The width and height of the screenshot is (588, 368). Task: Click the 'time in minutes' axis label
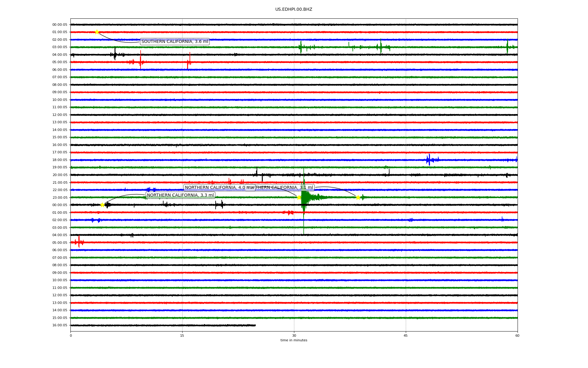point(293,340)
